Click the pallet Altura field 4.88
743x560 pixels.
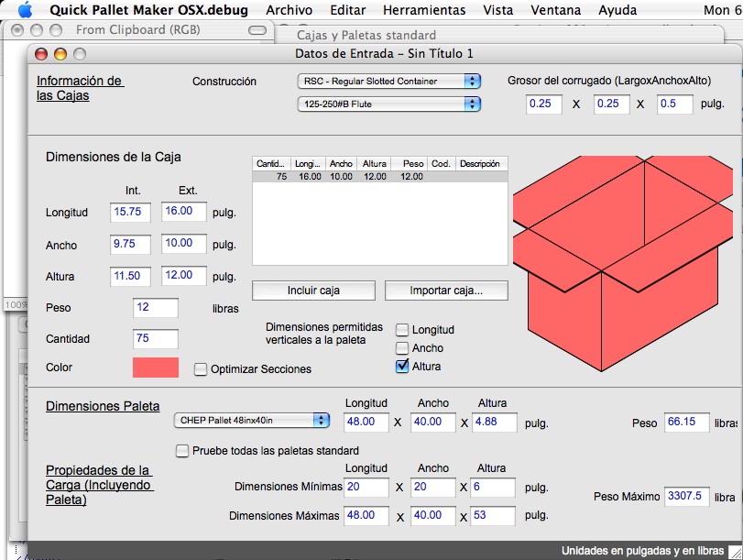pyautogui.click(x=494, y=422)
